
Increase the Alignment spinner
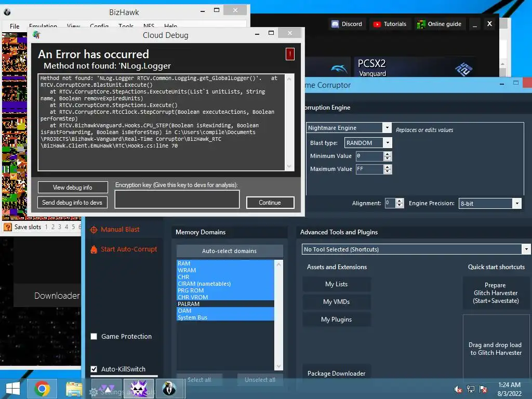[x=400, y=201]
